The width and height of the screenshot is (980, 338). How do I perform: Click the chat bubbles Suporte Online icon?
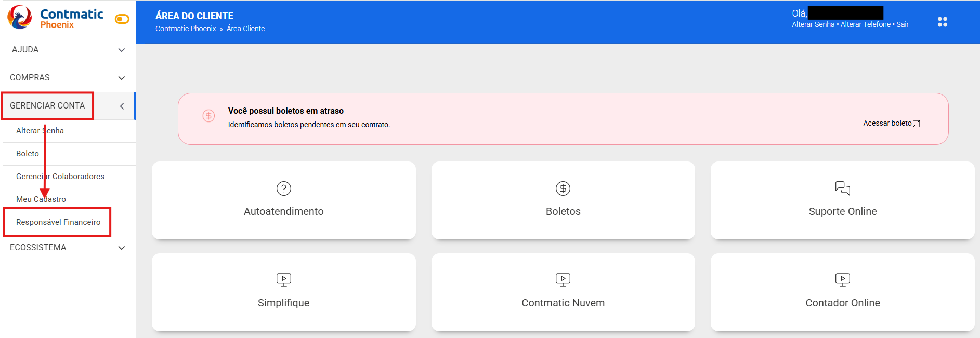click(x=843, y=188)
